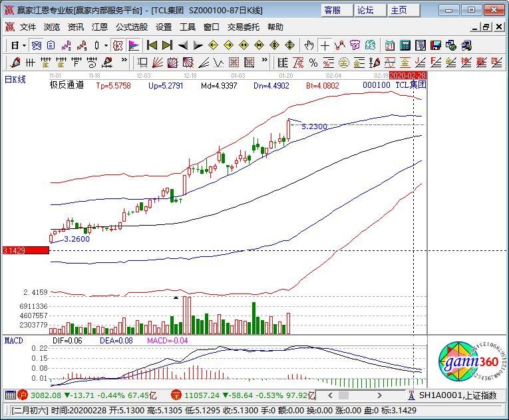Select the sine wave cycle tool
Screen dimensions: 509x420
coord(389,63)
